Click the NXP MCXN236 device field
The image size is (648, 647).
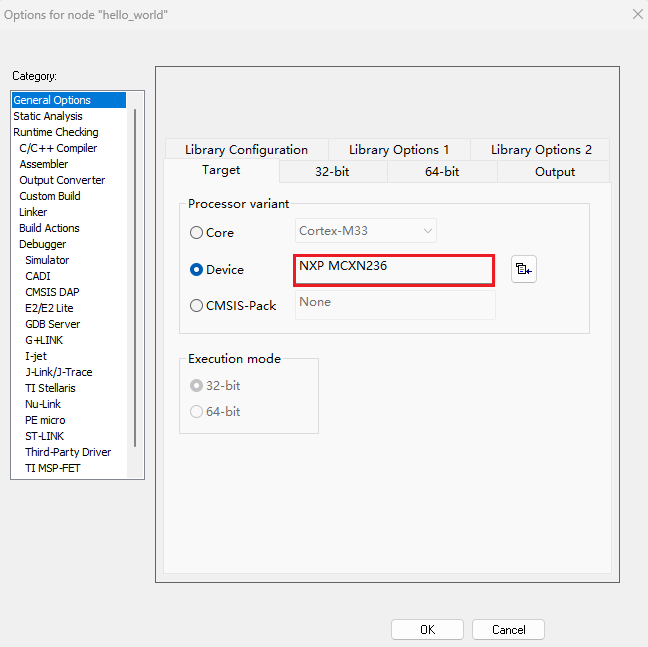pos(394,269)
